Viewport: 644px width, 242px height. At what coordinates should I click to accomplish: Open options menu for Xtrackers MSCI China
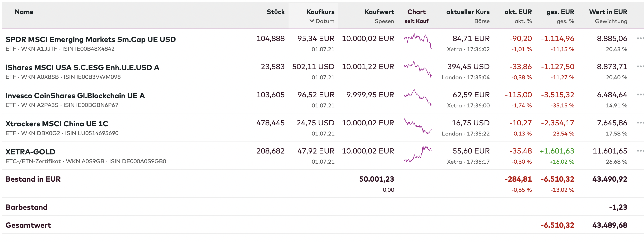(x=640, y=123)
